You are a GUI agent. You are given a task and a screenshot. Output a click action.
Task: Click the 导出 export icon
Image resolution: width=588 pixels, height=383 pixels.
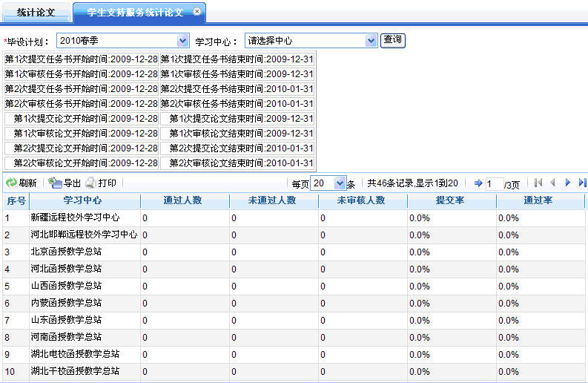click(55, 183)
